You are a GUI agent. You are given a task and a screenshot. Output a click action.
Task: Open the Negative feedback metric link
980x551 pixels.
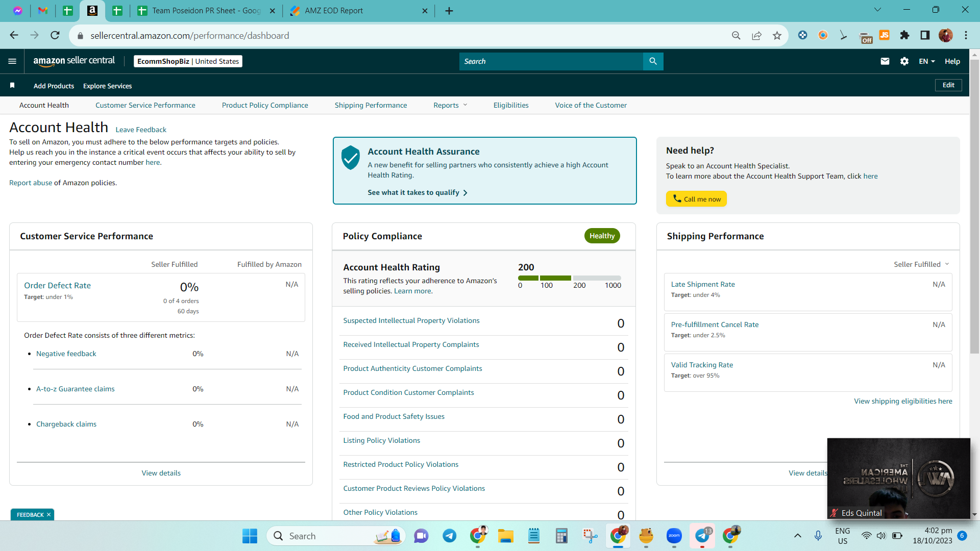point(66,354)
